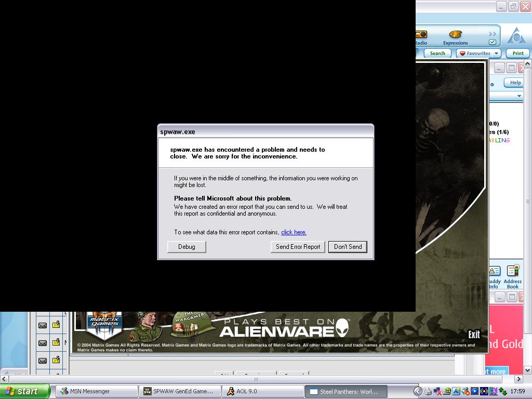Expand the Favourites dropdown arrow
The width and height of the screenshot is (532, 399).
coord(496,54)
